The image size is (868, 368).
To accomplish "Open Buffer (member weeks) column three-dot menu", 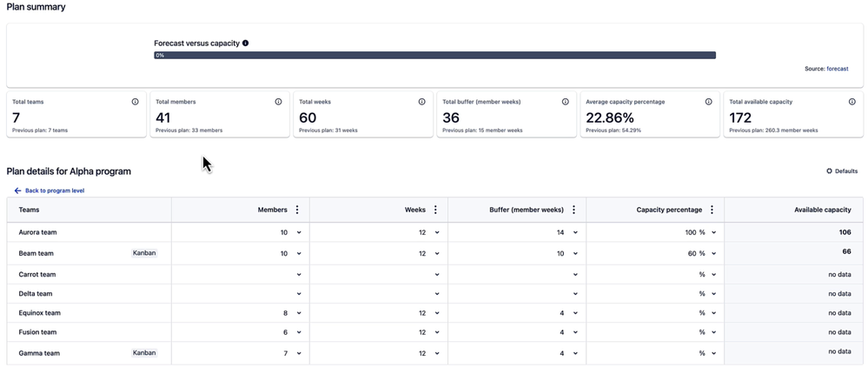I will pyautogui.click(x=574, y=210).
